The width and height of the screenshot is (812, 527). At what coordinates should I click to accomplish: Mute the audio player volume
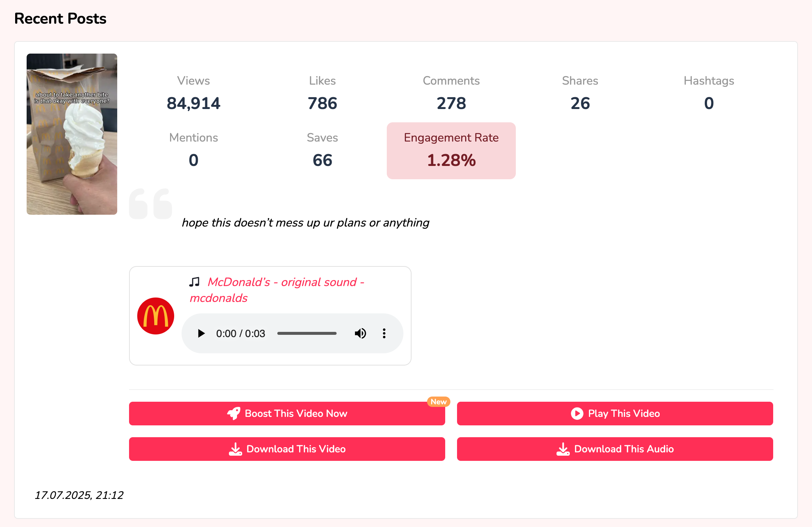click(360, 333)
